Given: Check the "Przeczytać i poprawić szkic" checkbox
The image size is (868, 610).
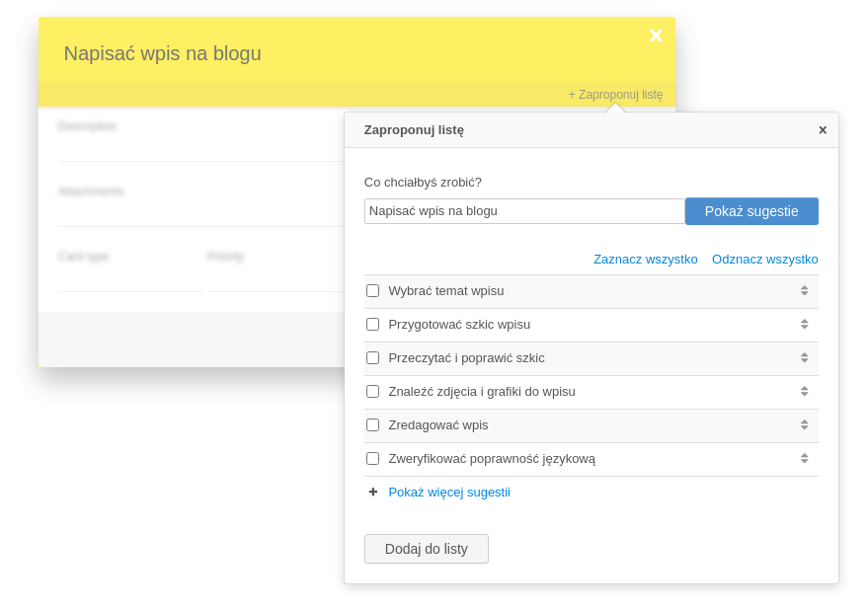Looking at the screenshot, I should pyautogui.click(x=372, y=357).
